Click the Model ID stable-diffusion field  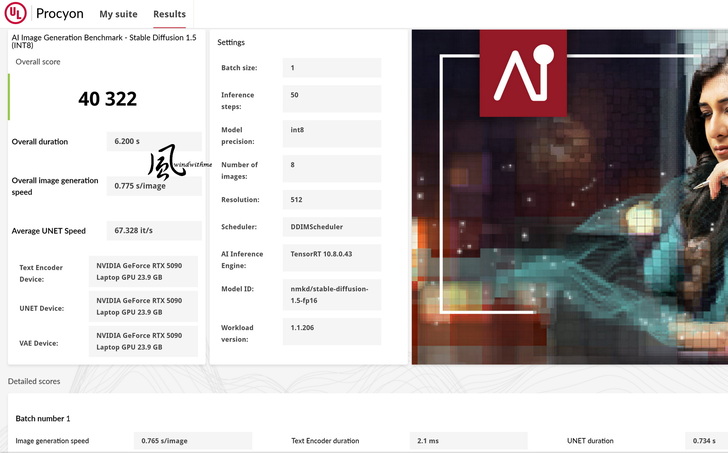331,294
